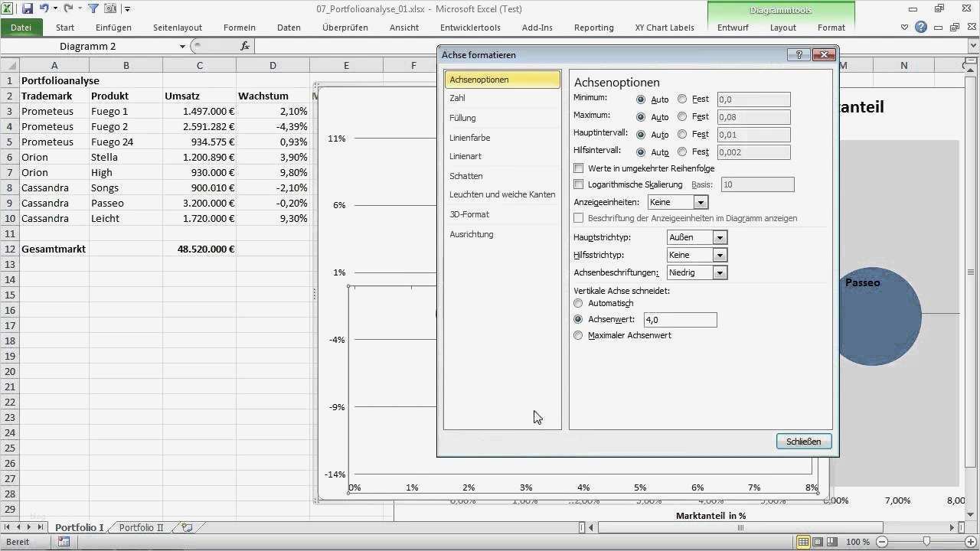Click the Schließen button
Screen dimensions: 980x551
click(804, 442)
